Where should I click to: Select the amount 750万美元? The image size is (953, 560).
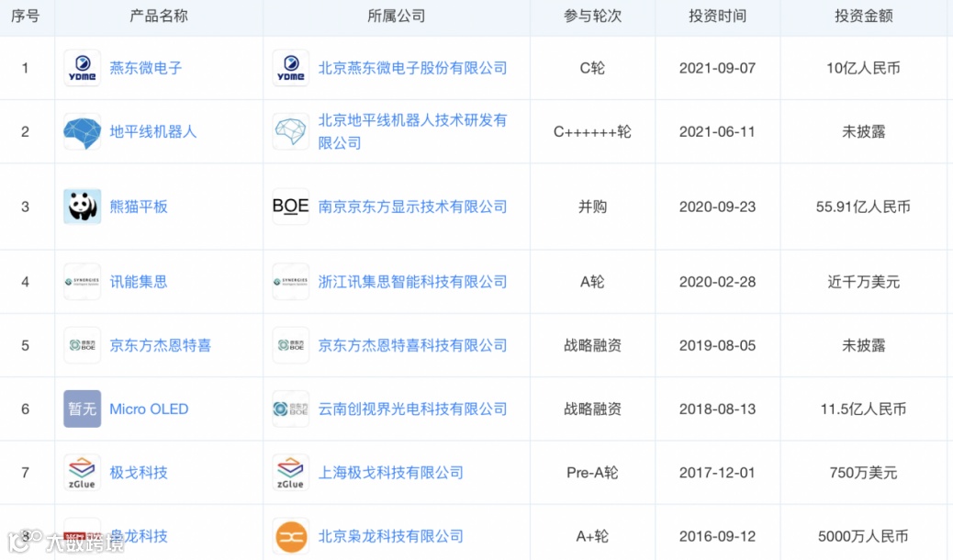pos(864,473)
